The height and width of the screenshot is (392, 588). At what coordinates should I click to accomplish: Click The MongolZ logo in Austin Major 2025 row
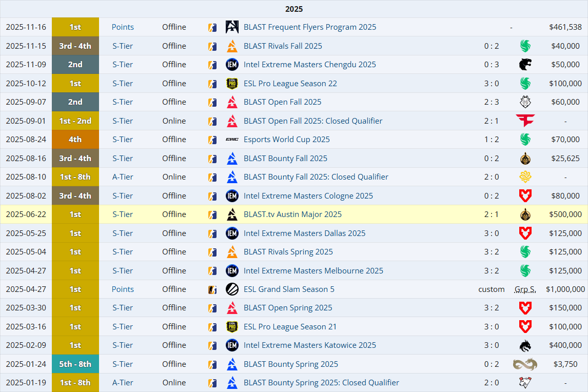click(525, 214)
